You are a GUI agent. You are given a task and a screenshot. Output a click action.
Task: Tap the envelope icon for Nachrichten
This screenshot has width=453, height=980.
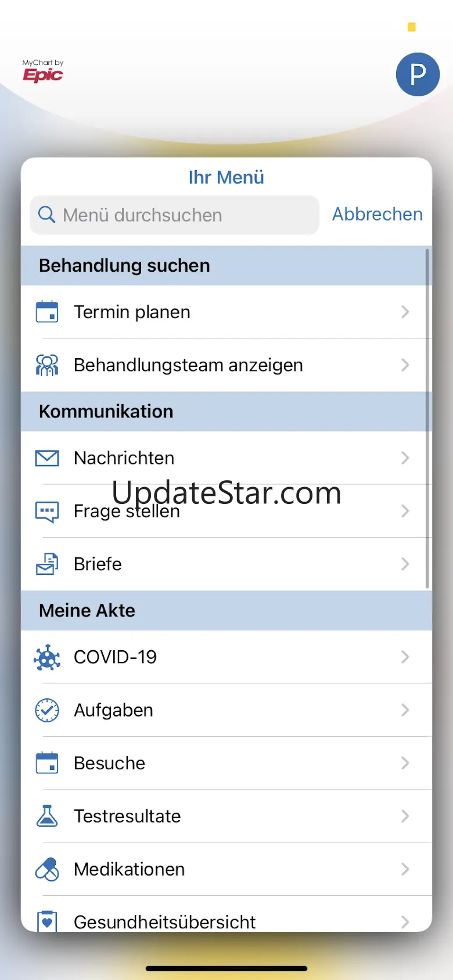pyautogui.click(x=47, y=458)
